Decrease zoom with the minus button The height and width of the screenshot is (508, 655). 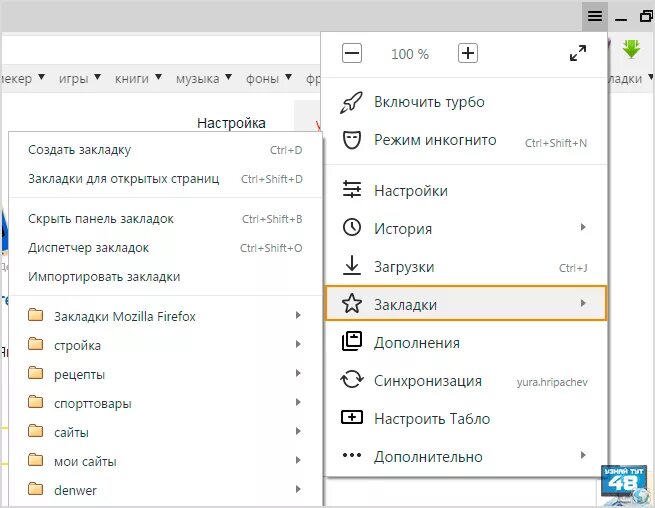click(352, 53)
